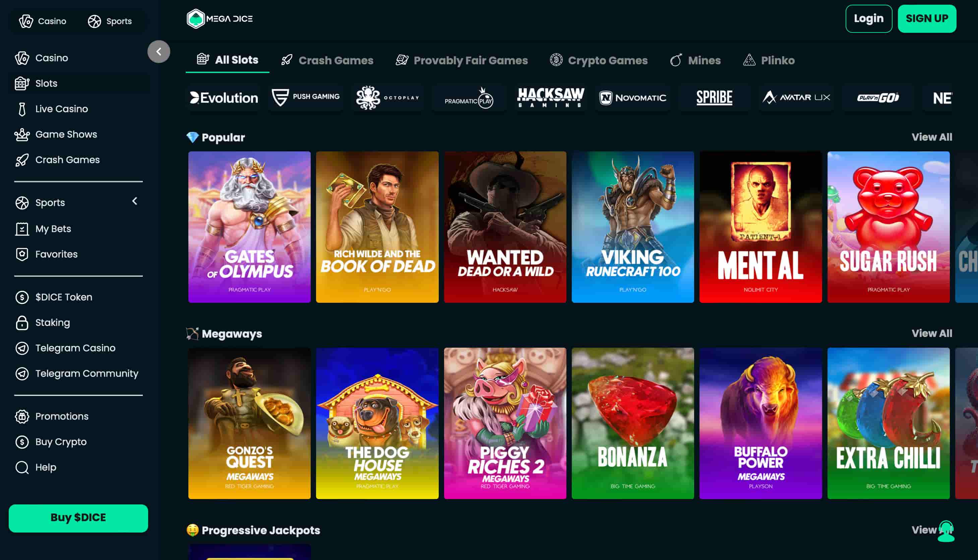
Task: Open the Provably Fair Games tab
Action: click(x=462, y=60)
